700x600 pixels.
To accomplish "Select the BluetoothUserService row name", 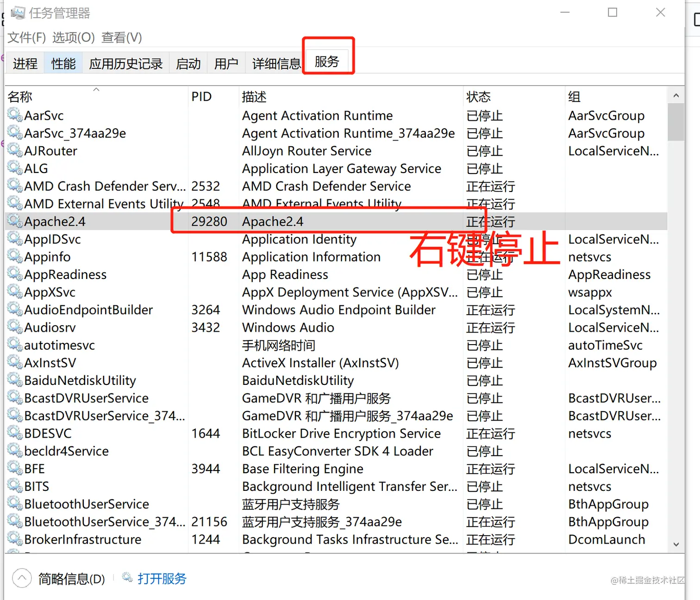I will tap(87, 504).
